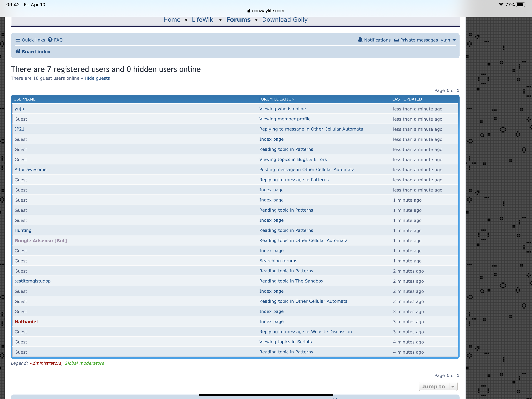The width and height of the screenshot is (532, 399).
Task: Open the testitemqlstudop profile
Action: pos(33,281)
